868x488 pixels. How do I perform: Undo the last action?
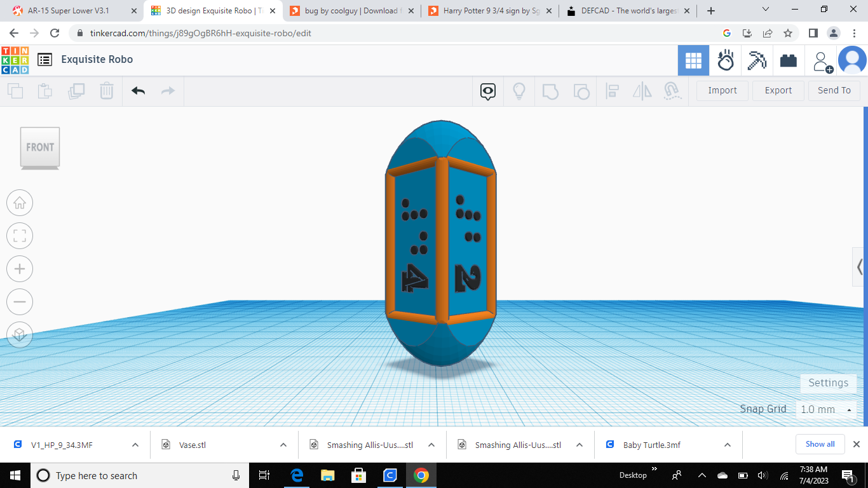coord(139,91)
